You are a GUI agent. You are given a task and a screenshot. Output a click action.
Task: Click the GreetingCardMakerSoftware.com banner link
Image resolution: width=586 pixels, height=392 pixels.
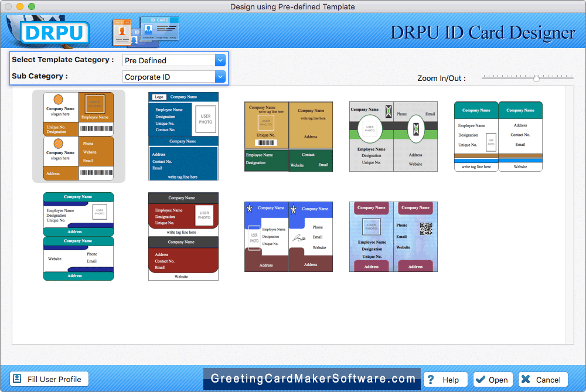point(312,379)
